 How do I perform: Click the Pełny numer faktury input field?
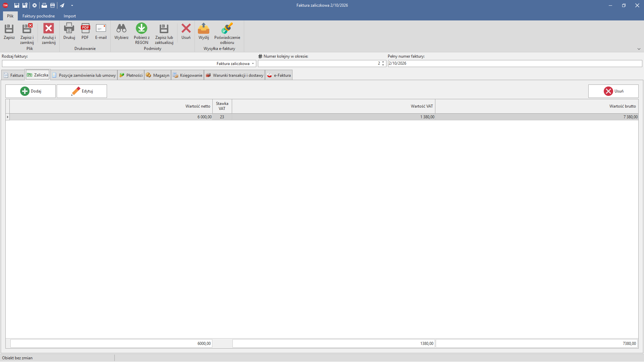tap(515, 63)
